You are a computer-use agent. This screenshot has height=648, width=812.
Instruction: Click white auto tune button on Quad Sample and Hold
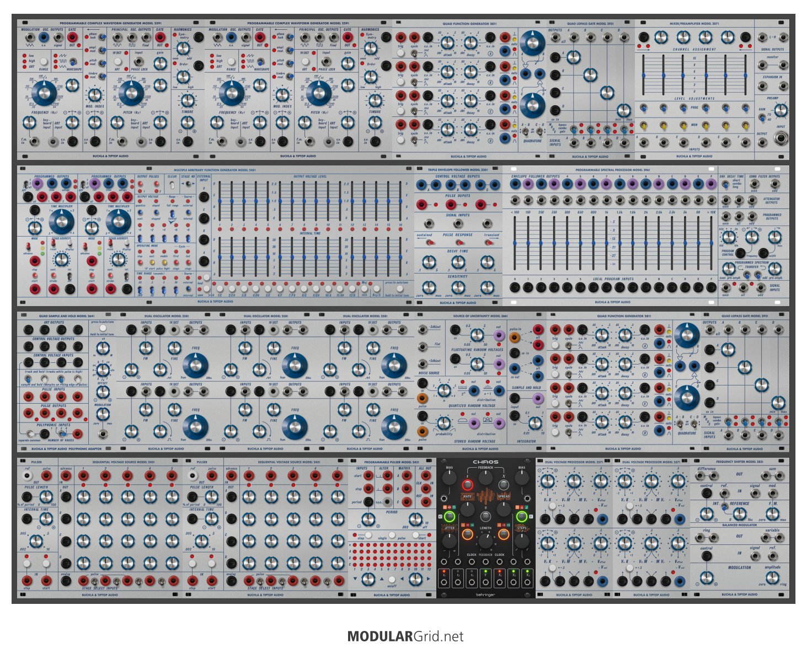(x=103, y=328)
